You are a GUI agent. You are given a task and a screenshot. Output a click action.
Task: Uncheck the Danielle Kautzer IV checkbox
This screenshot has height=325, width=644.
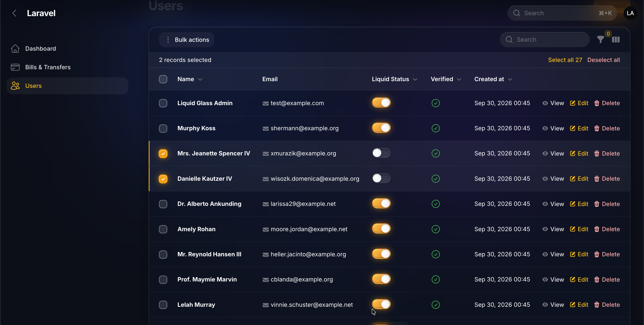(x=163, y=179)
